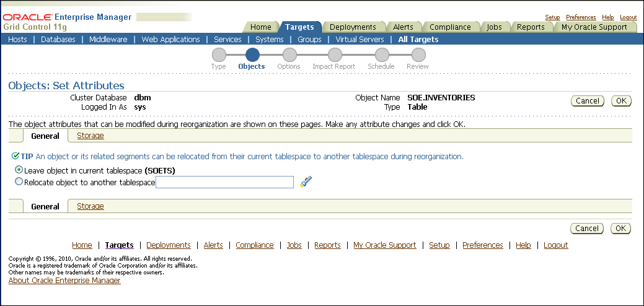Click the relocate tablespace text field
This screenshot has height=306, width=644.
click(224, 182)
